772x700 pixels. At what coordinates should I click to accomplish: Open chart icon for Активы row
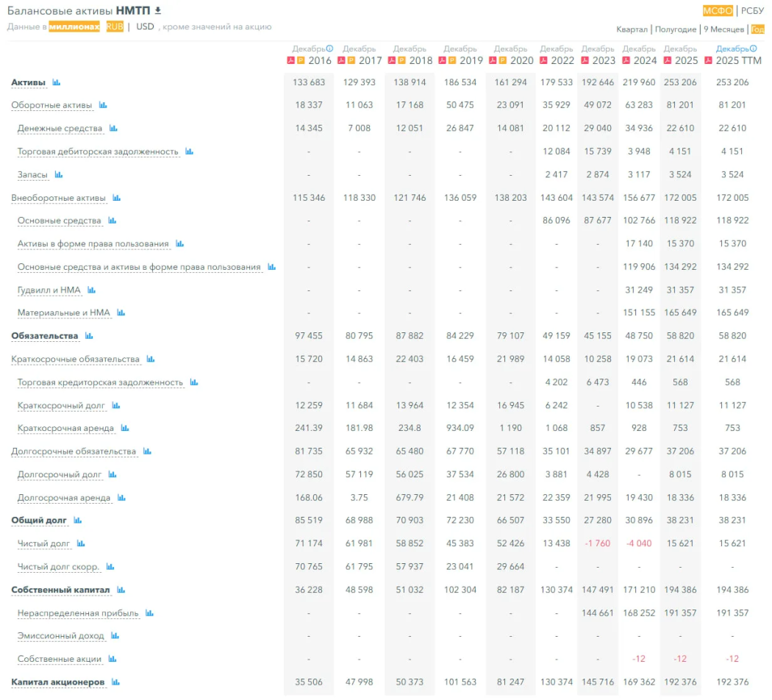57,82
